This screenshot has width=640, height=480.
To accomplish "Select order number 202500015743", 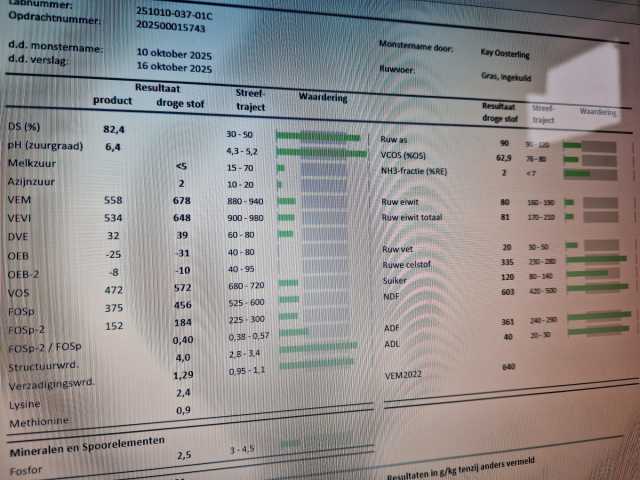I will pyautogui.click(x=171, y=26).
